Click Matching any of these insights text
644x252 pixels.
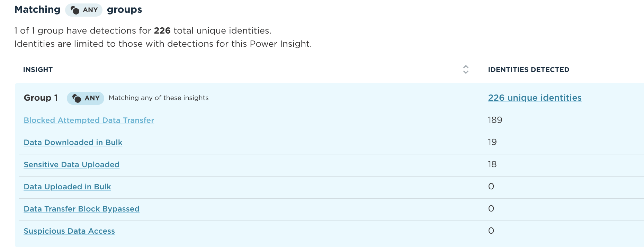coord(159,98)
